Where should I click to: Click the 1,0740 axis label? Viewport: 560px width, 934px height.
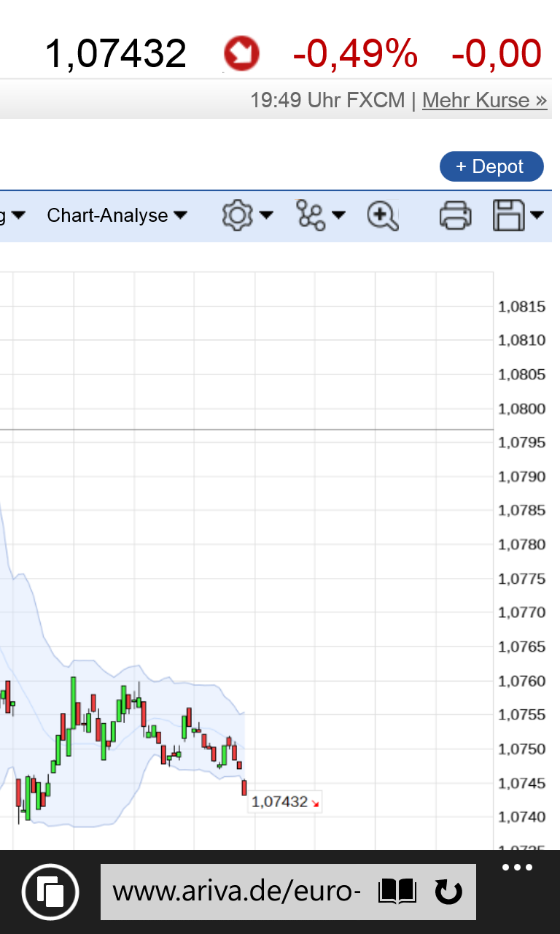pyautogui.click(x=521, y=817)
